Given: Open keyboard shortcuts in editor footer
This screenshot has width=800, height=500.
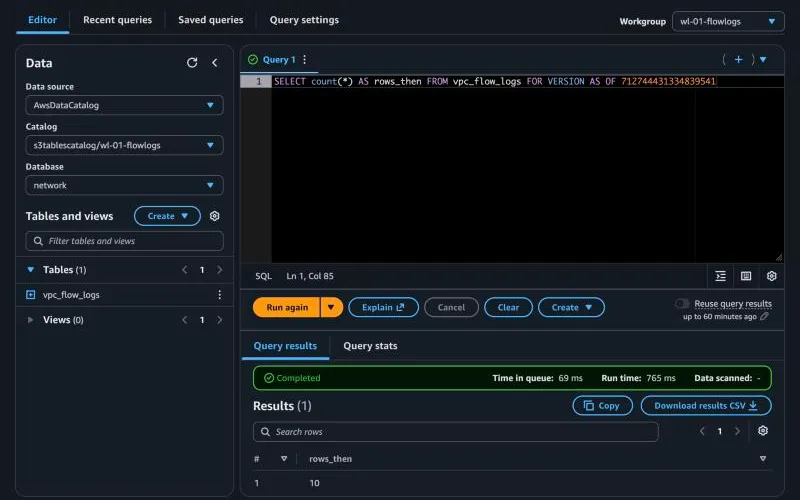Looking at the screenshot, I should [746, 276].
